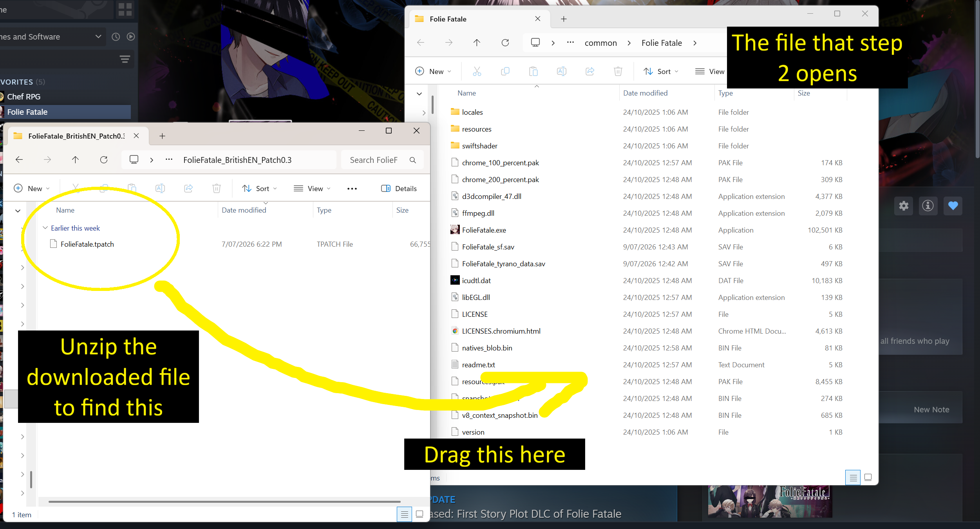Click horizontal scrollbar in patch folder window
The width and height of the screenshot is (980, 529).
click(x=224, y=502)
